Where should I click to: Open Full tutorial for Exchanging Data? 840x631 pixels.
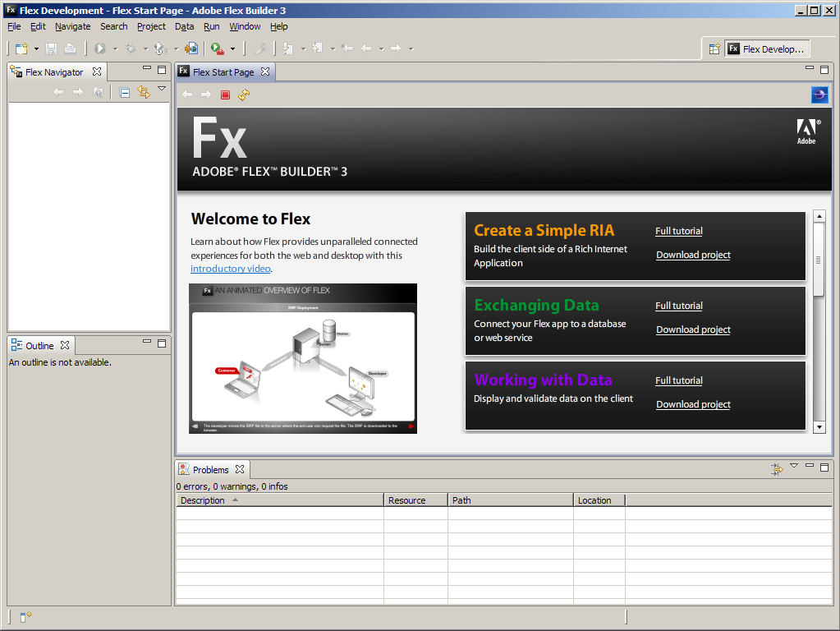(x=679, y=306)
